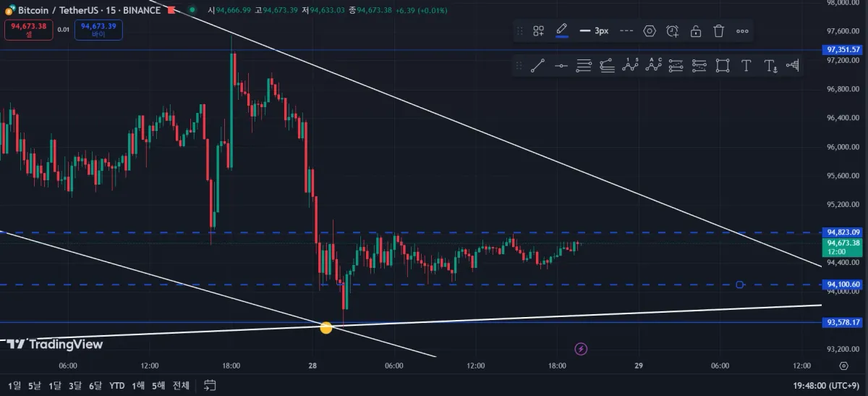Add an alert using the alarm clock icon
Image resolution: width=868 pixels, height=396 pixels.
pos(673,31)
